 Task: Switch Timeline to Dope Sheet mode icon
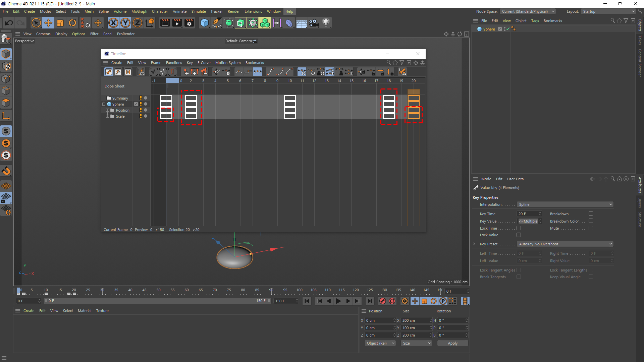tap(109, 72)
